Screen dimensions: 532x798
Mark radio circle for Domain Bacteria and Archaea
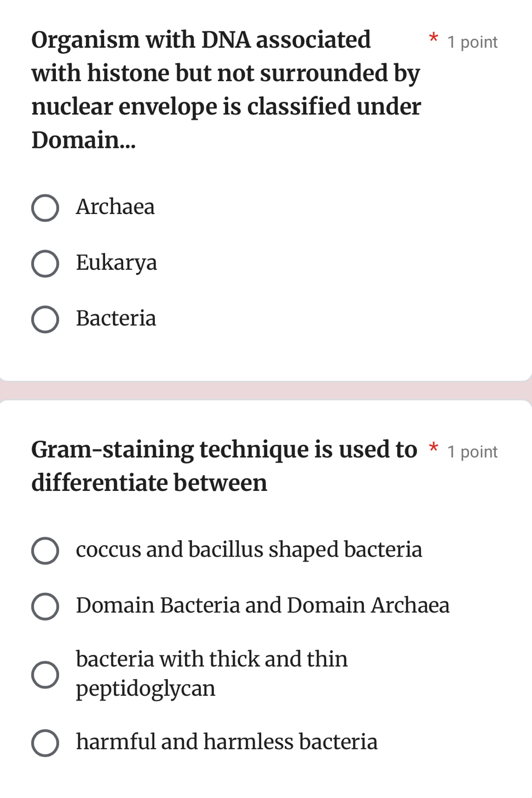click(x=45, y=606)
